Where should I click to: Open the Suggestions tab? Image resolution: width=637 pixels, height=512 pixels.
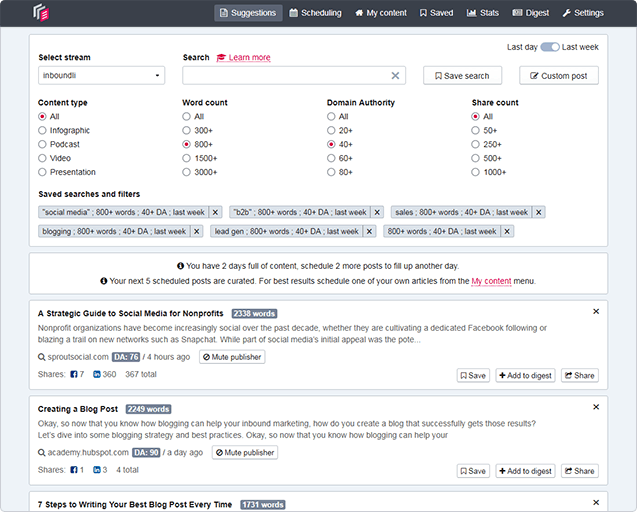248,13
